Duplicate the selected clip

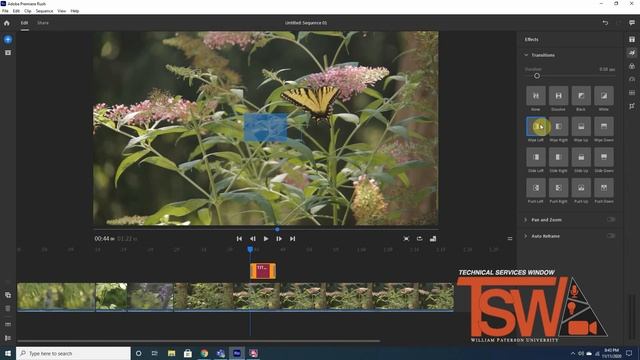pyautogui.click(x=8, y=295)
